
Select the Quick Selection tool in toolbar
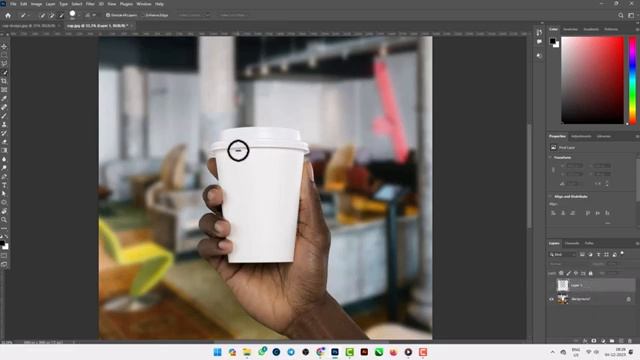coord(4,72)
